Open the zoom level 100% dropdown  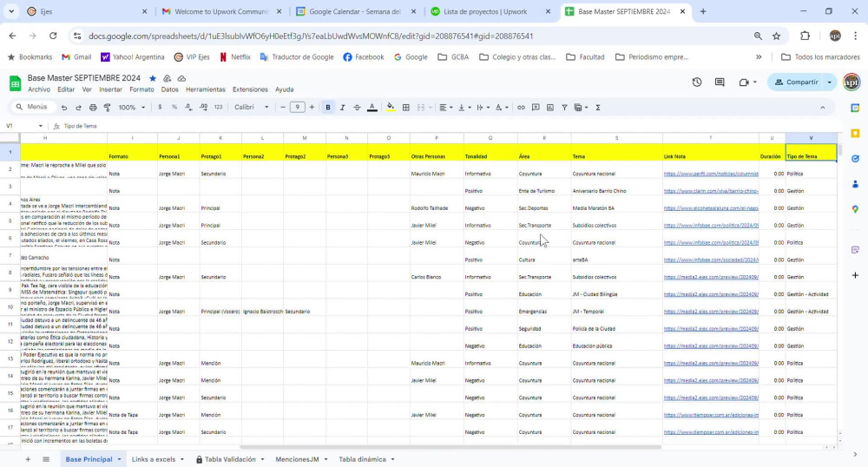pyautogui.click(x=132, y=108)
